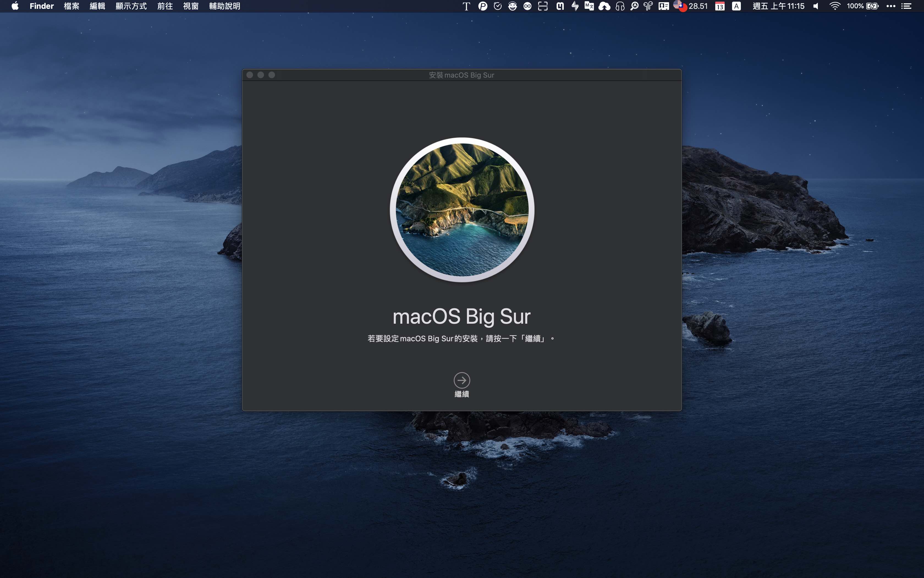The width and height of the screenshot is (924, 578).
Task: Click the installer window minimize button
Action: click(261, 75)
